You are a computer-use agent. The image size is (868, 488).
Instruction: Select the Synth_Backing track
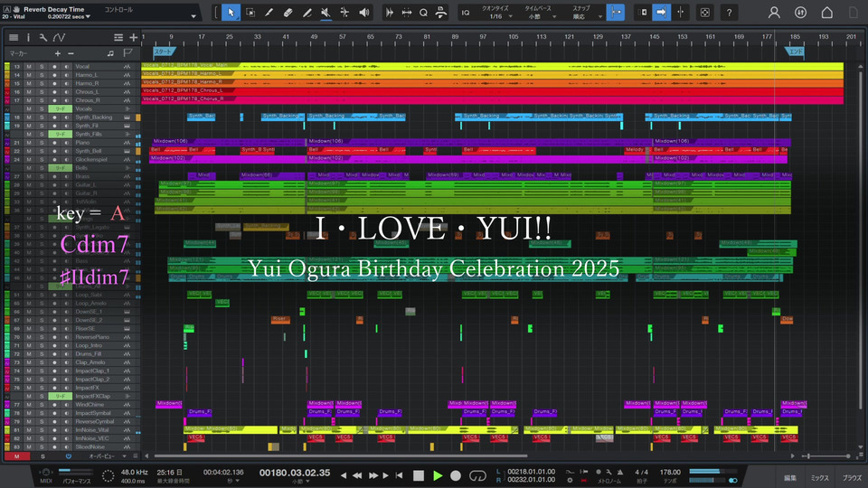[x=94, y=117]
